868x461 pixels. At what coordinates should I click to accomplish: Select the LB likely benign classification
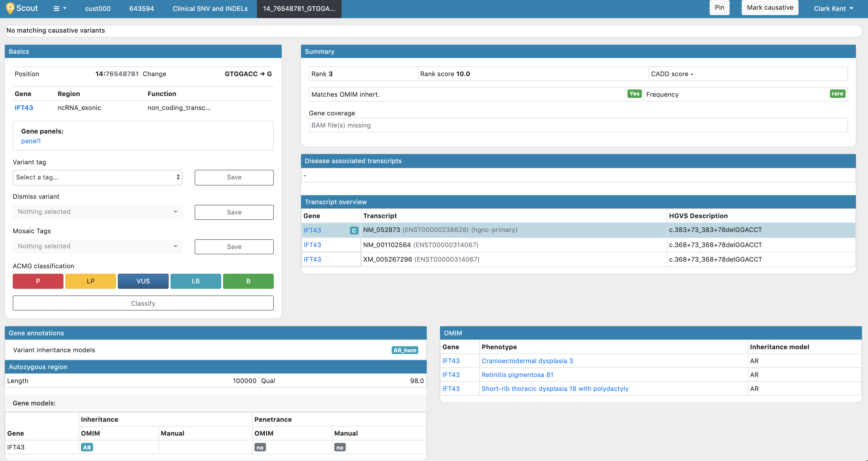click(x=196, y=281)
